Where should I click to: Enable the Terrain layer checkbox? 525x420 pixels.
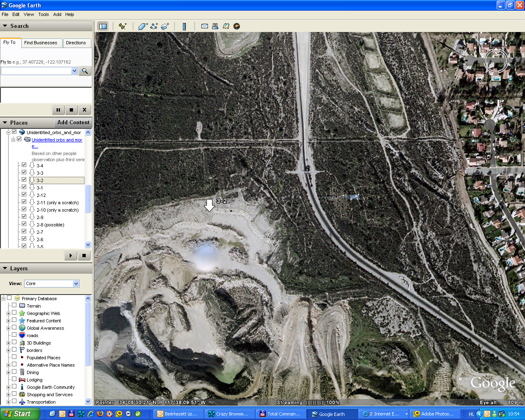pos(14,305)
